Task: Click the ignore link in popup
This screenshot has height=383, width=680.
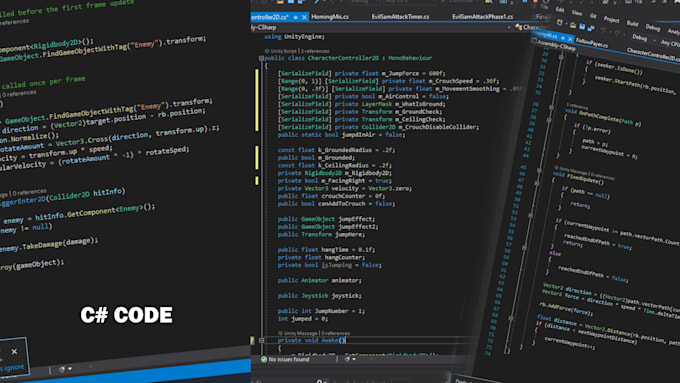Action: (14, 368)
